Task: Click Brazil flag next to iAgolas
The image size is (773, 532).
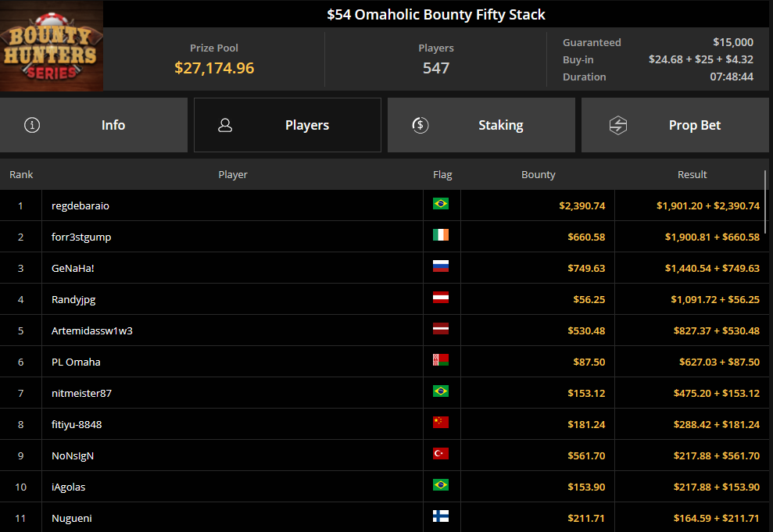Action: 441,484
